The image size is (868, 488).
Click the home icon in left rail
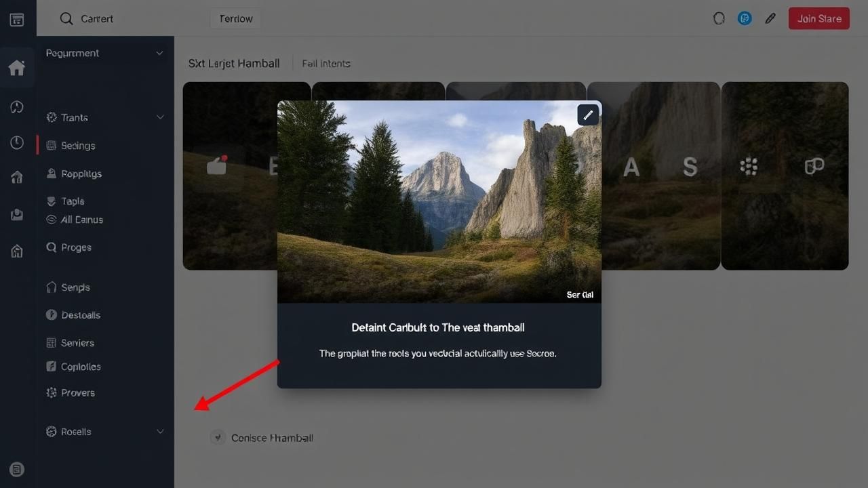point(17,68)
